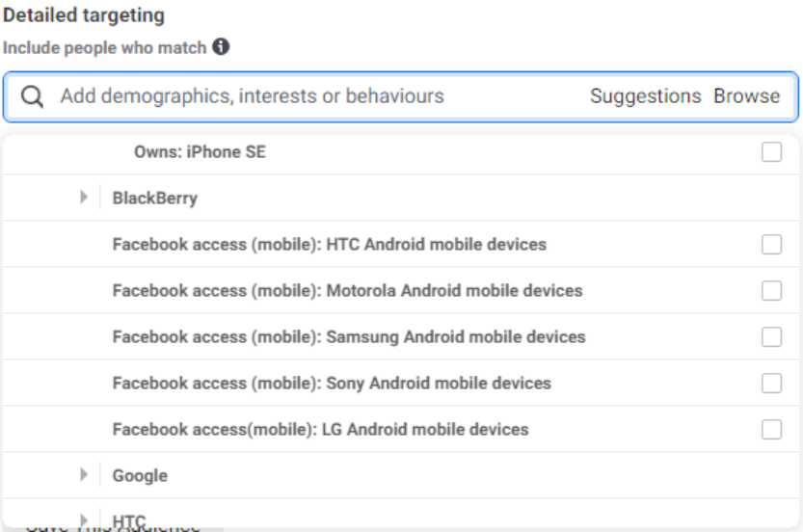
Task: Click the HTC category label
Action: (129, 520)
